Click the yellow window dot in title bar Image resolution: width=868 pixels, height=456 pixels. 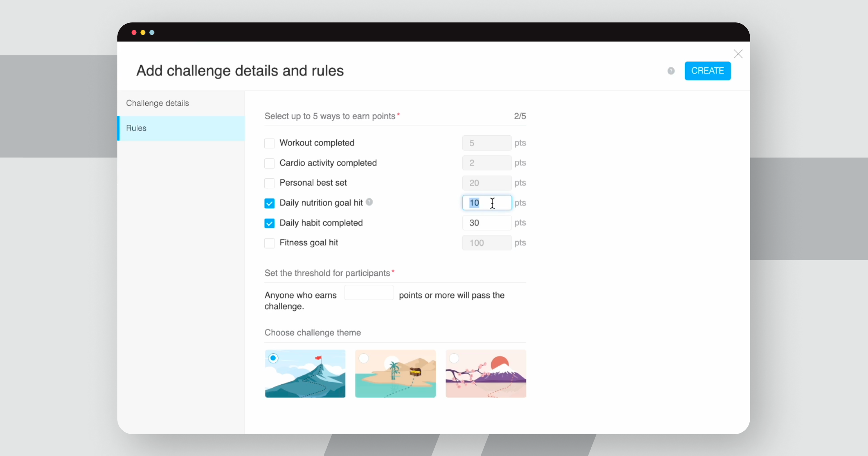(143, 33)
